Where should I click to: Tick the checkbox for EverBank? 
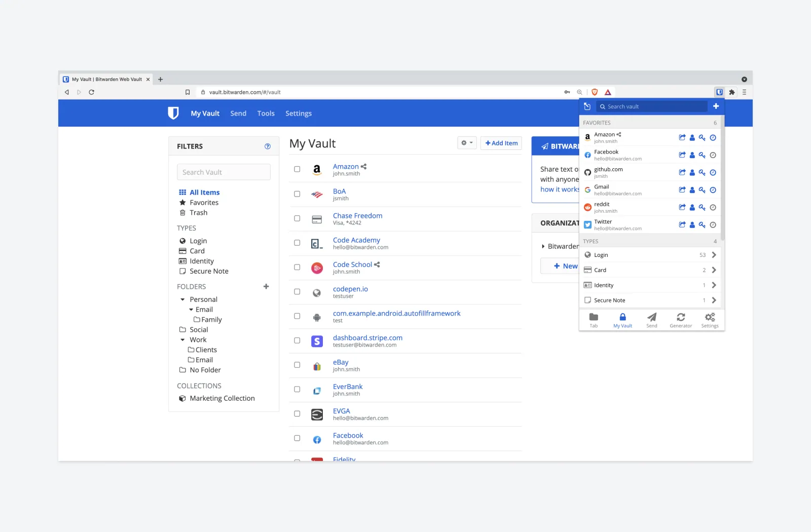click(x=297, y=389)
